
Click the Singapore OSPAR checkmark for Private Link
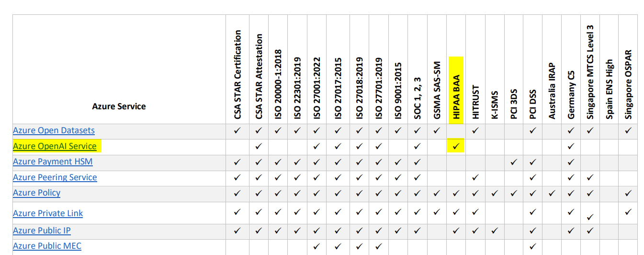point(628,211)
